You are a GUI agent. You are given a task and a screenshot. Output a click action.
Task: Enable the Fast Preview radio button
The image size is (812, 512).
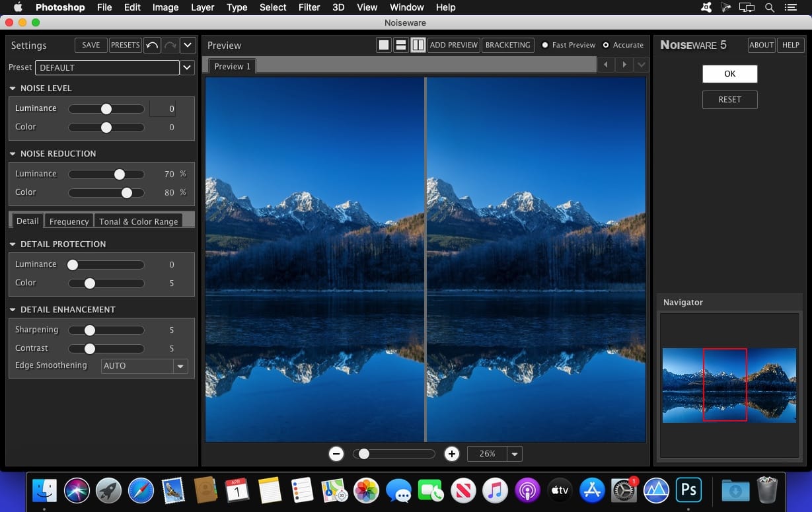point(545,45)
